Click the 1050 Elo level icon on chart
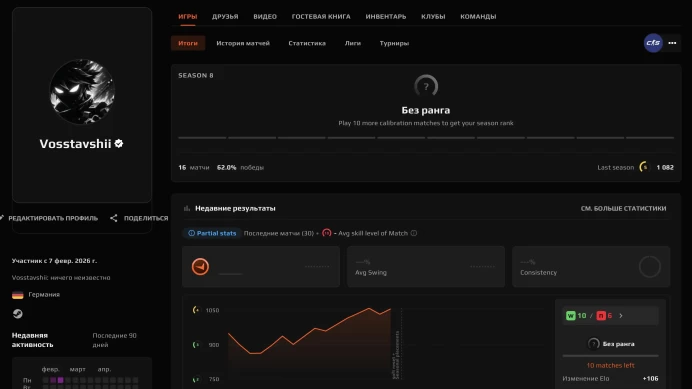Screen dimensions: 692x389 pyautogui.click(x=196, y=310)
